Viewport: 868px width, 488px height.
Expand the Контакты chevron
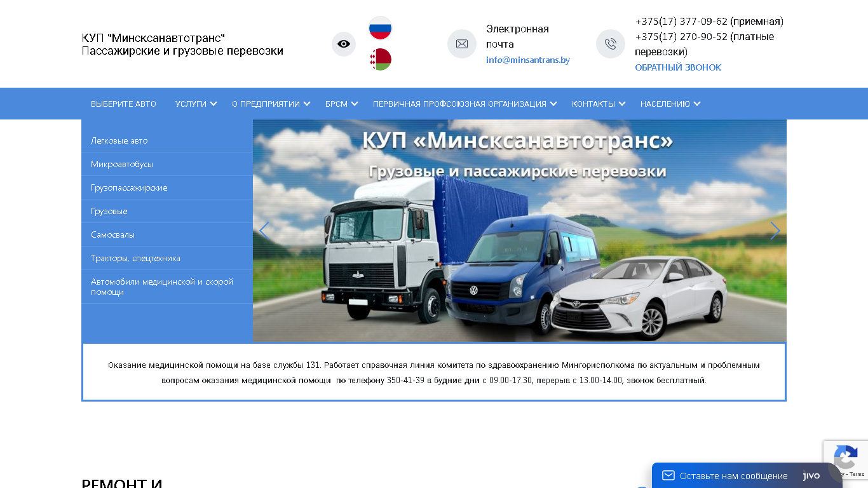pyautogui.click(x=623, y=104)
